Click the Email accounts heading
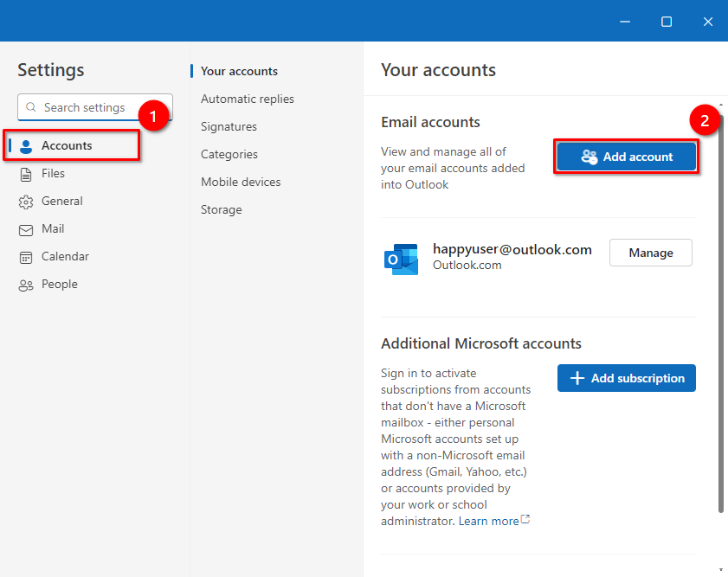 430,122
